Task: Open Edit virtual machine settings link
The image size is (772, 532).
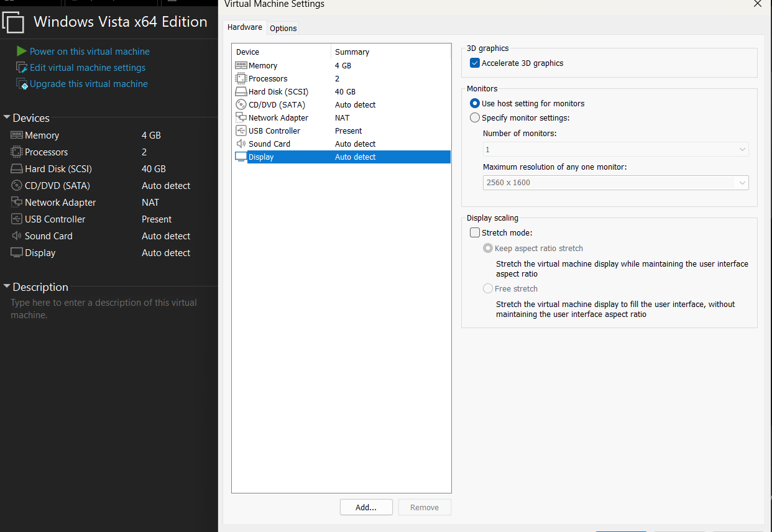Action: 88,67
